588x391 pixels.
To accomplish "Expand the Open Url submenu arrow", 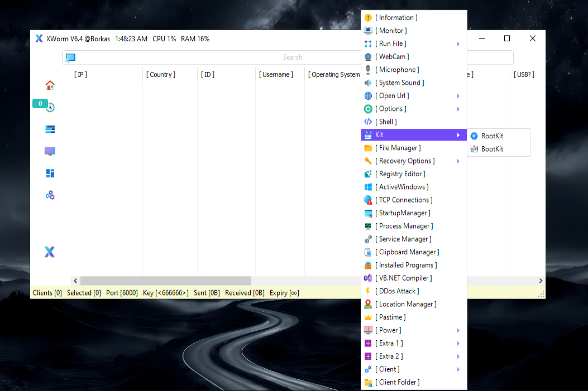I will (x=458, y=96).
